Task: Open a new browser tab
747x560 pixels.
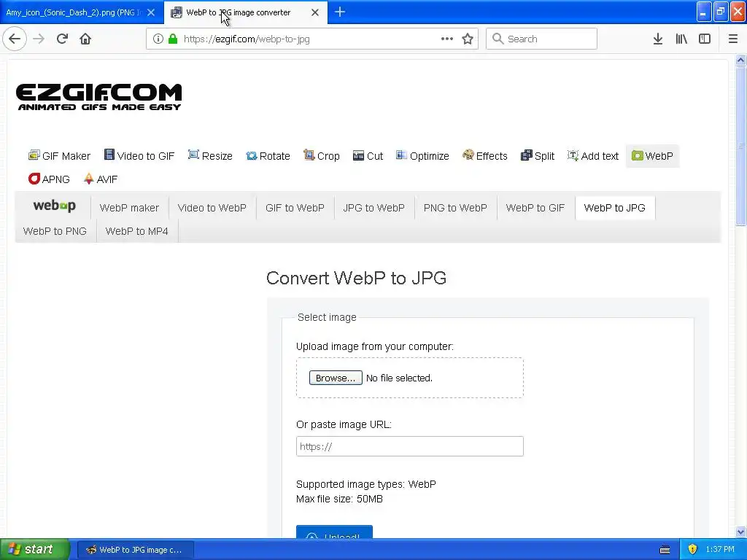Action: (340, 12)
